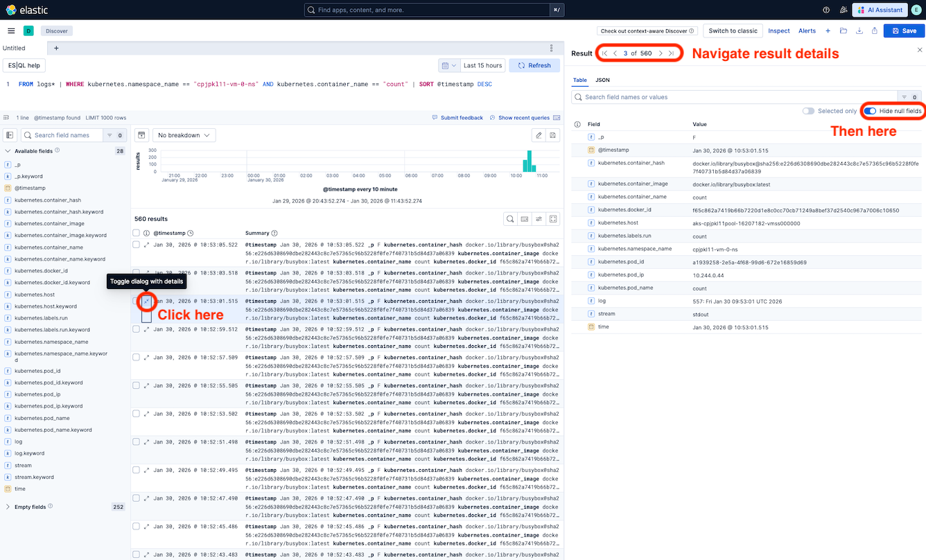Open the newsfeed announcements icon

coord(843,10)
